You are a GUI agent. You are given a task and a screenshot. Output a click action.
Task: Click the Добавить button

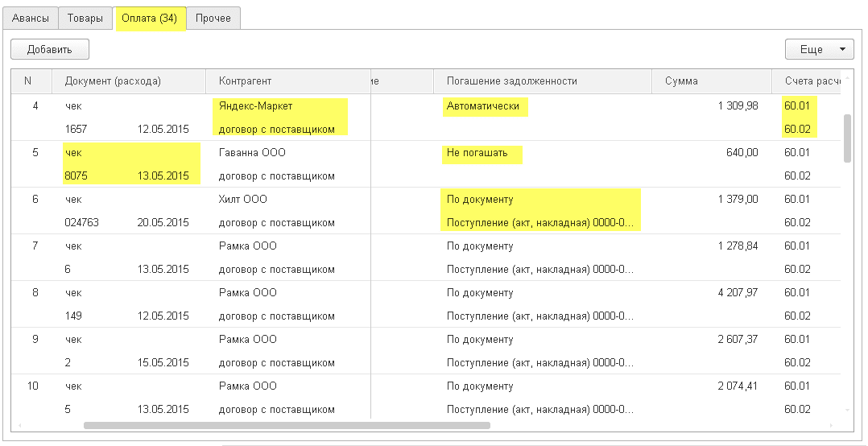point(50,49)
